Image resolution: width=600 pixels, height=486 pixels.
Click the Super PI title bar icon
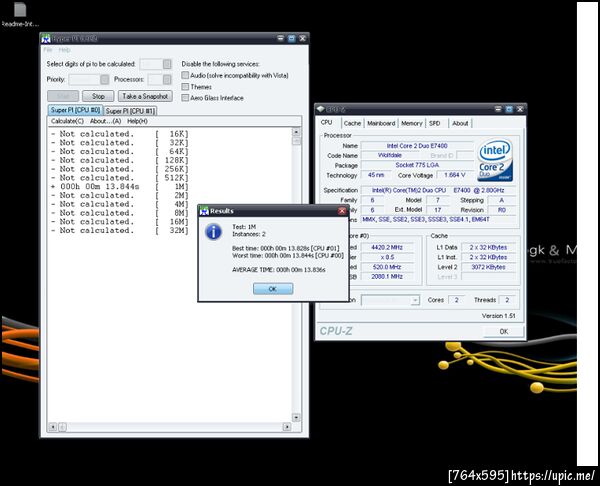[46, 39]
